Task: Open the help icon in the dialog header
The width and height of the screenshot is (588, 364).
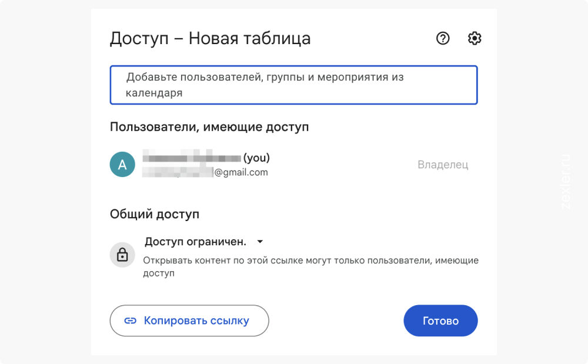Action: 443,39
